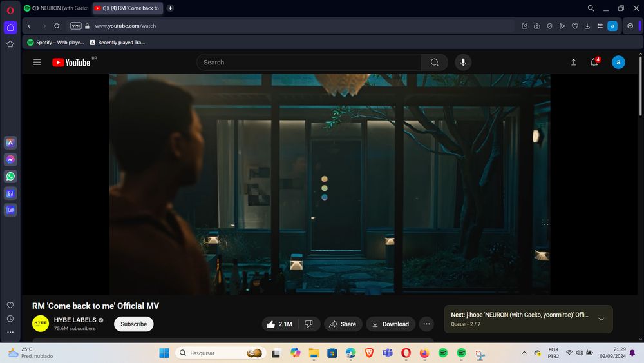Reload the YouTube page
644x363 pixels.
pyautogui.click(x=57, y=26)
